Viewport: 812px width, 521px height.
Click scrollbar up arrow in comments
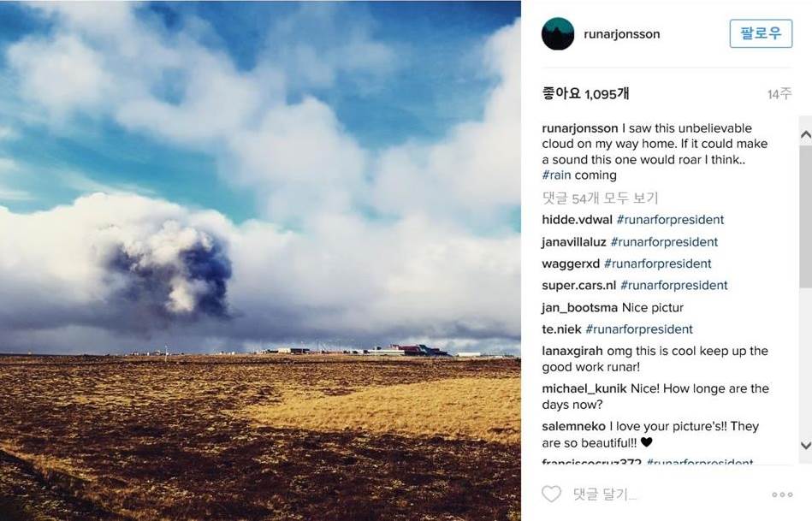point(805,135)
